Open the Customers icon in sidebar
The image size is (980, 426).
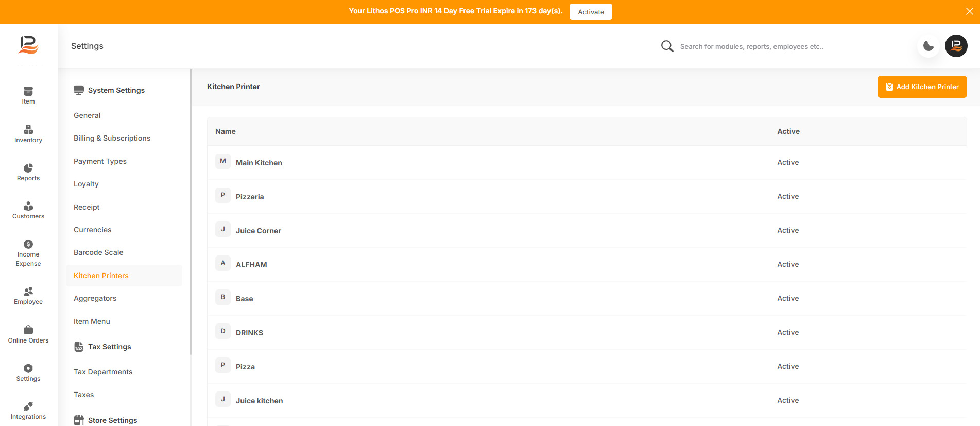pyautogui.click(x=28, y=206)
